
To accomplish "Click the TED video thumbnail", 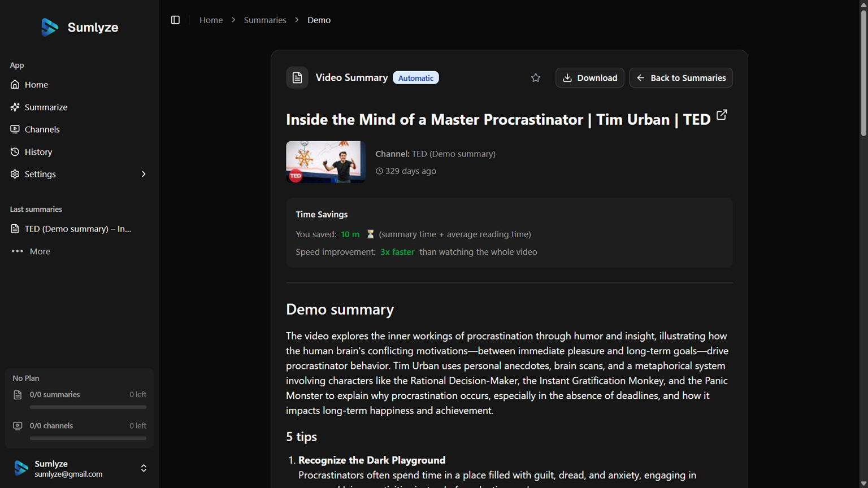I will pos(325,162).
